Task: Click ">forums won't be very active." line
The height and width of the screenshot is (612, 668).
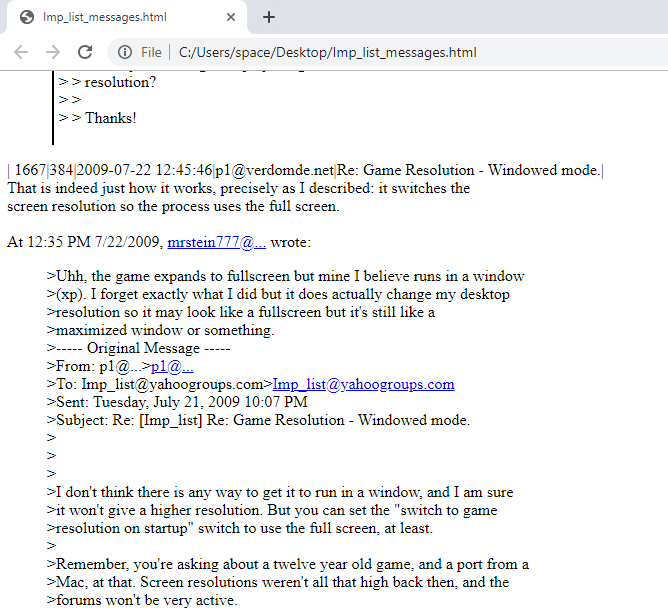Action: [x=142, y=601]
